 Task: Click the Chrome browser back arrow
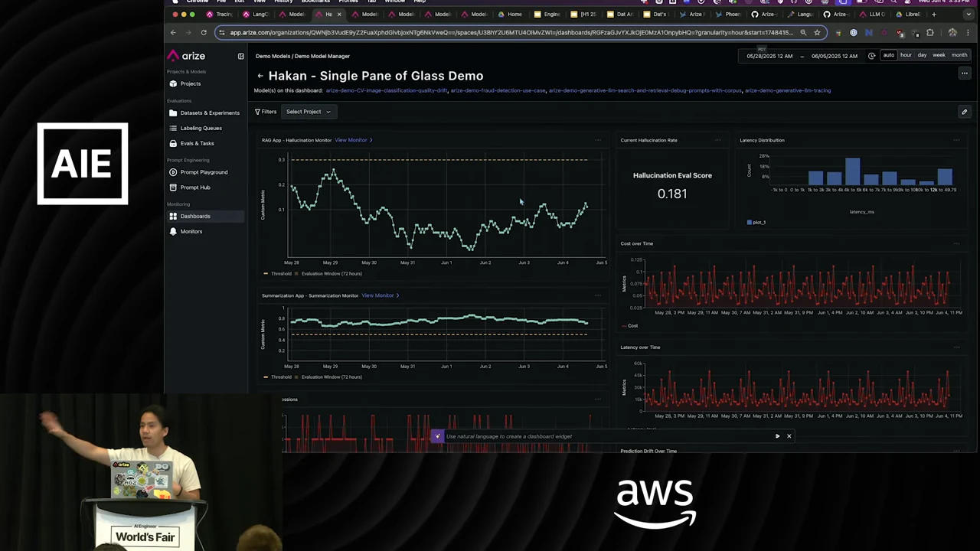tap(173, 32)
